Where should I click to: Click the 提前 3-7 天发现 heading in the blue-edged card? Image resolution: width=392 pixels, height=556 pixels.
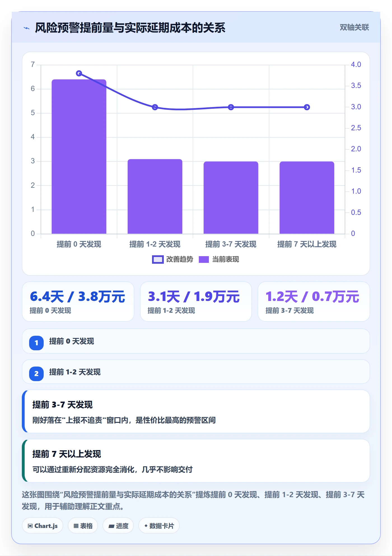(62, 405)
